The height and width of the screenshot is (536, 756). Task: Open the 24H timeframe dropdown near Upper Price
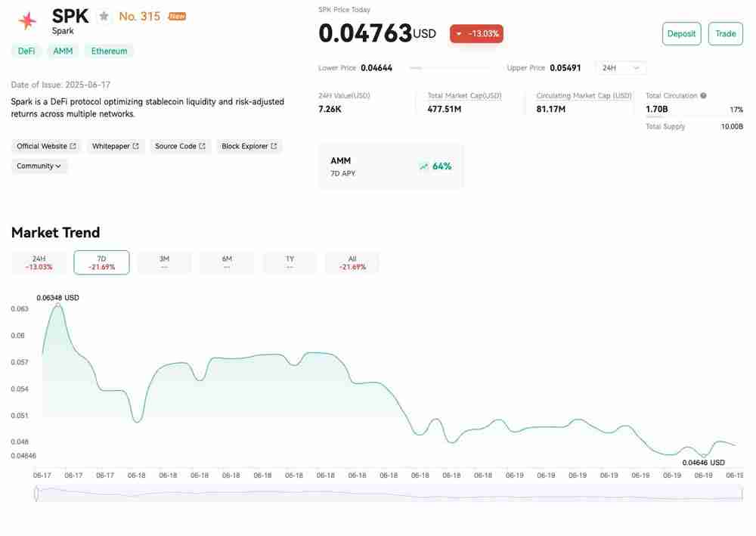(x=620, y=67)
